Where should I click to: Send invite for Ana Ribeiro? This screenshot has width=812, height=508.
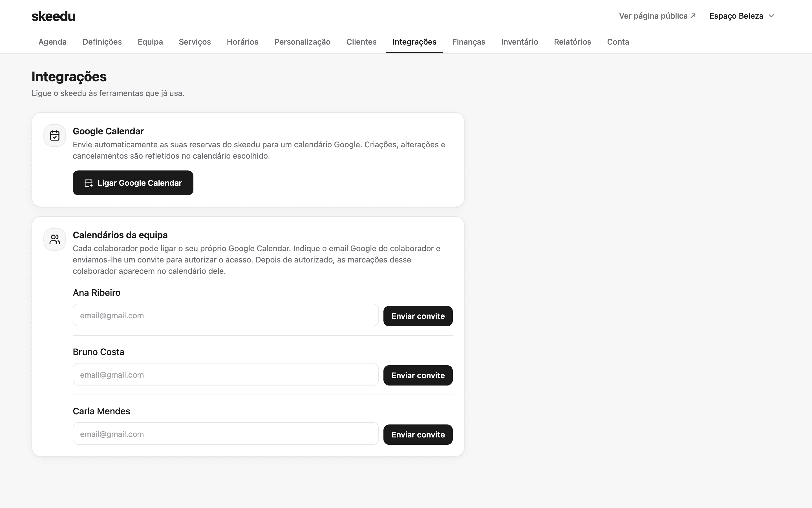[x=418, y=316]
